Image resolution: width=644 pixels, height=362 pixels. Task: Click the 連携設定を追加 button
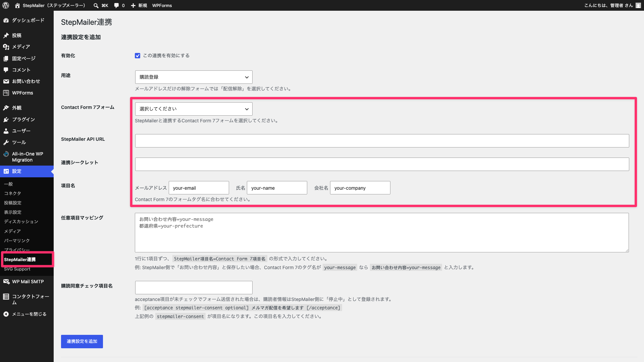tap(82, 342)
